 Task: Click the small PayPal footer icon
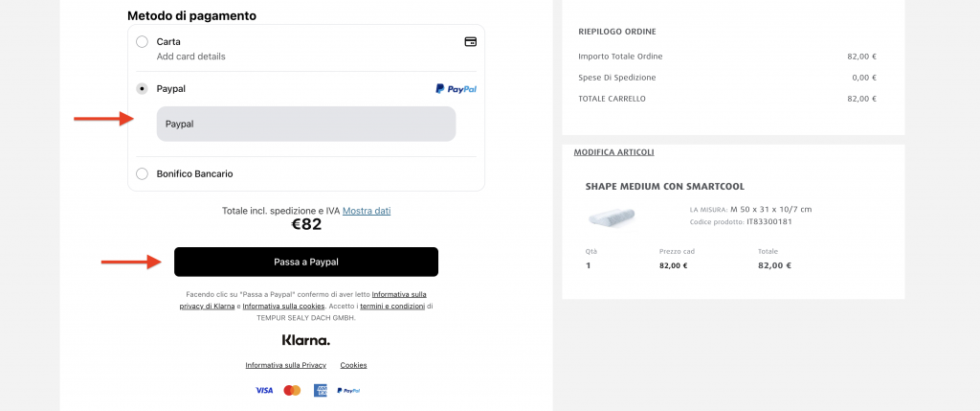pos(348,390)
